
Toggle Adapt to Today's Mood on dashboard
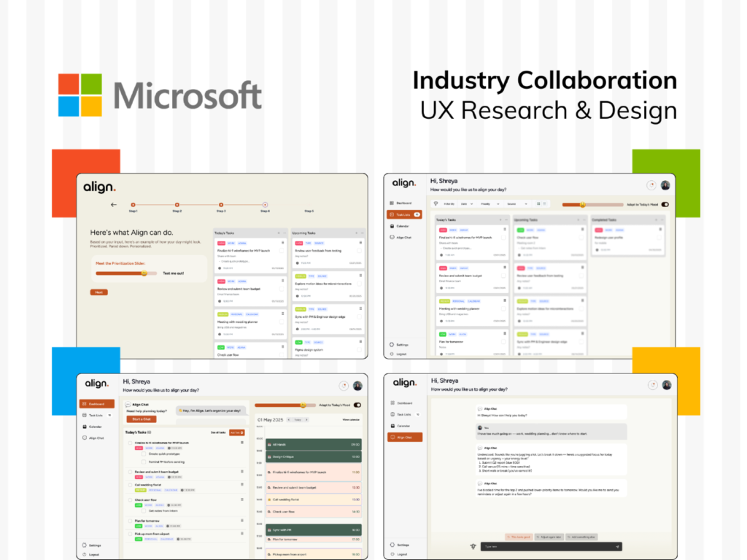point(357,405)
